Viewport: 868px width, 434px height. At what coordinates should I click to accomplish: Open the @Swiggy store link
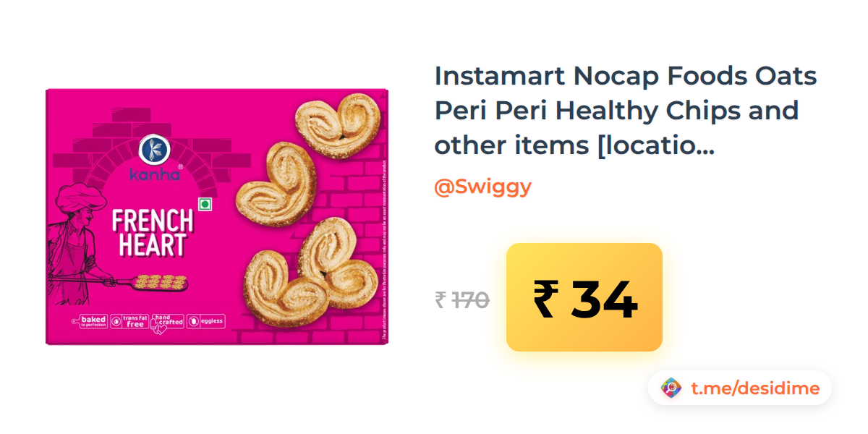pyautogui.click(x=482, y=187)
